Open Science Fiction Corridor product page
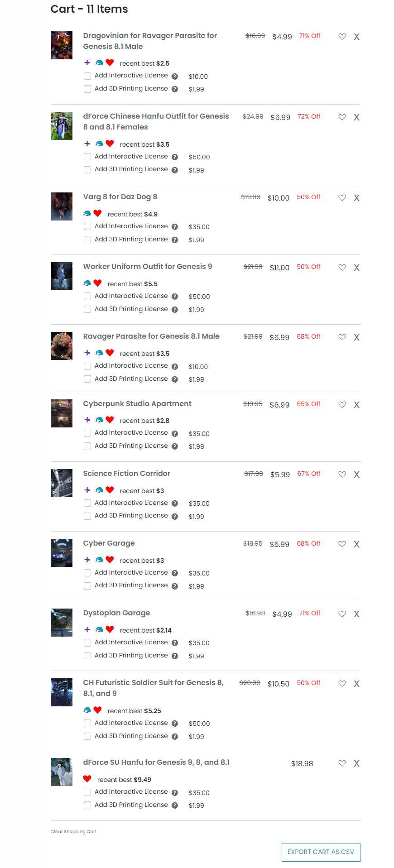Screen dimensions: 394x868 (x=126, y=474)
